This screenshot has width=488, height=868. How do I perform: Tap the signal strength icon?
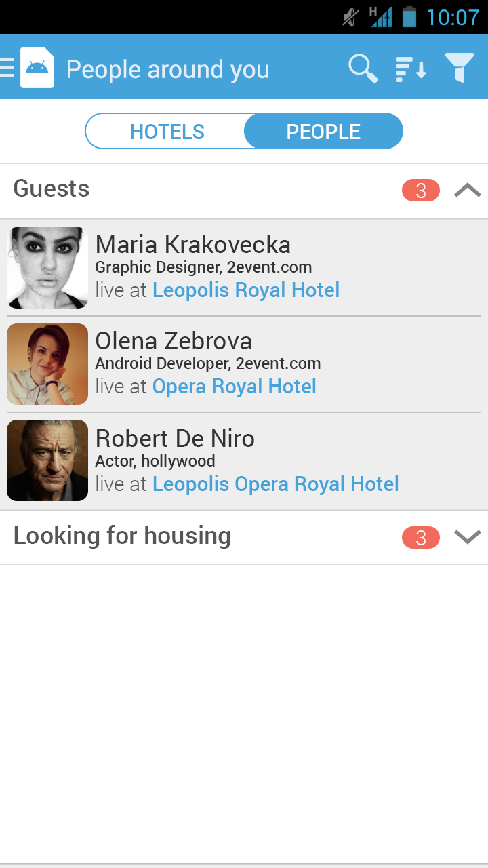click(x=381, y=17)
